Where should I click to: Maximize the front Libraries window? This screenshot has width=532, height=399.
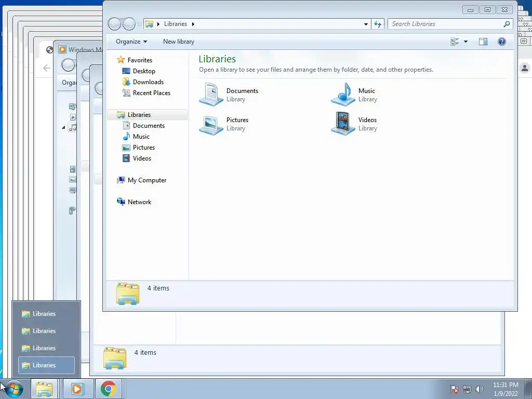487,10
